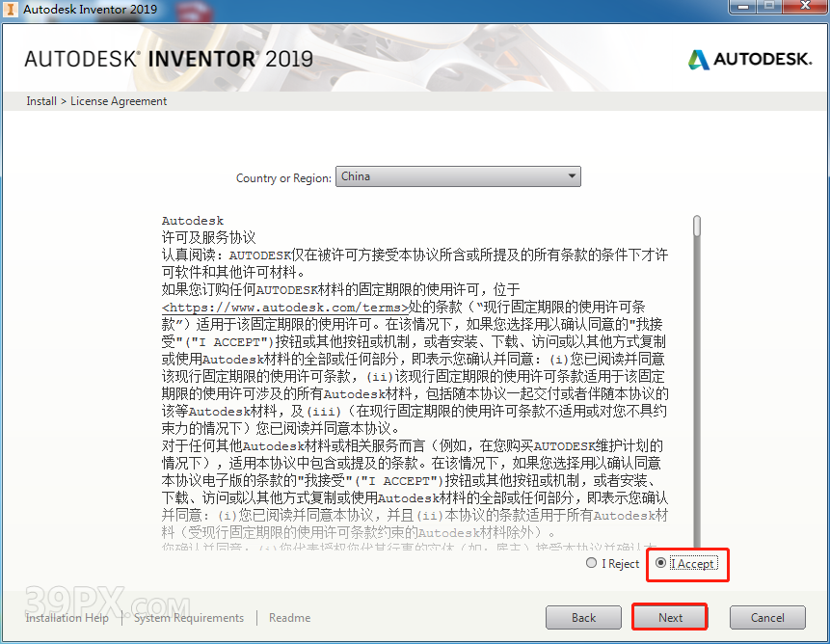The image size is (830, 644).
Task: Click the license agreement scrollbar thumb
Action: coord(697,226)
